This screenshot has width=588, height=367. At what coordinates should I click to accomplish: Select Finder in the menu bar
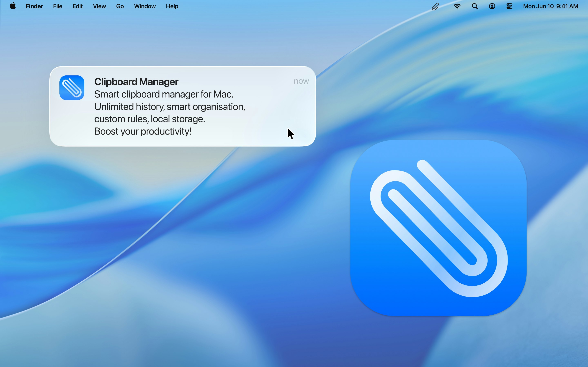click(x=34, y=6)
